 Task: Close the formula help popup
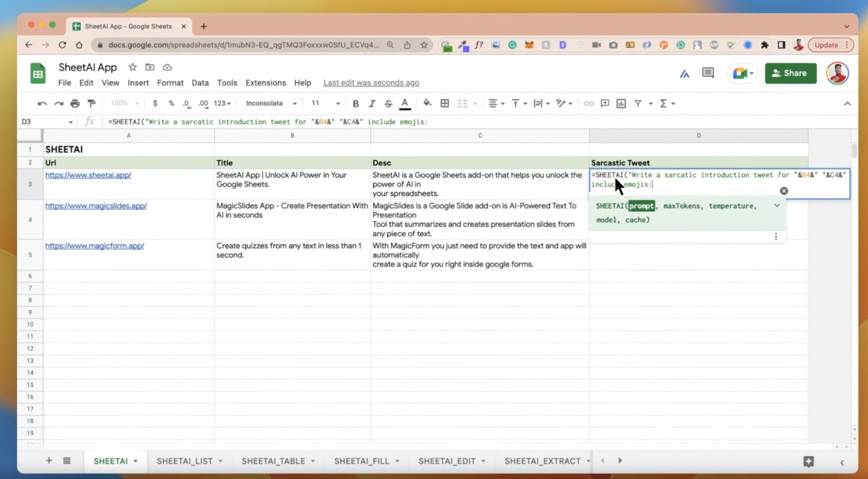pyautogui.click(x=784, y=191)
